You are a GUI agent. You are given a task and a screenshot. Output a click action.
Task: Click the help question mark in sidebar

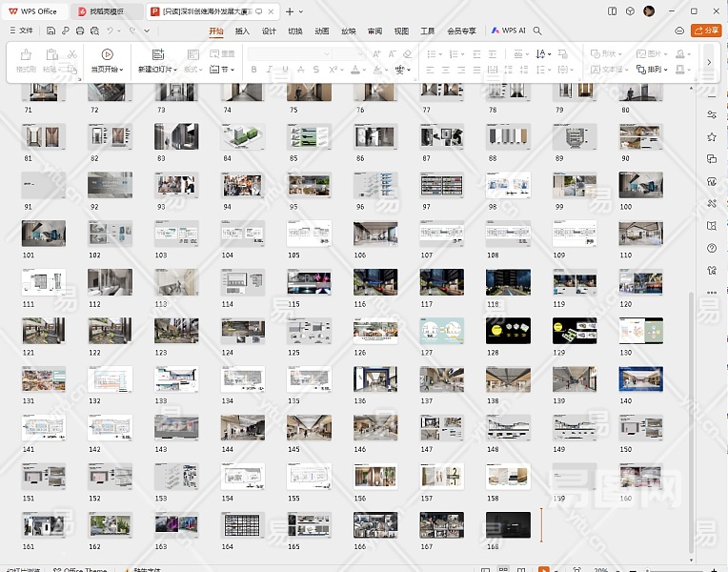(x=712, y=249)
